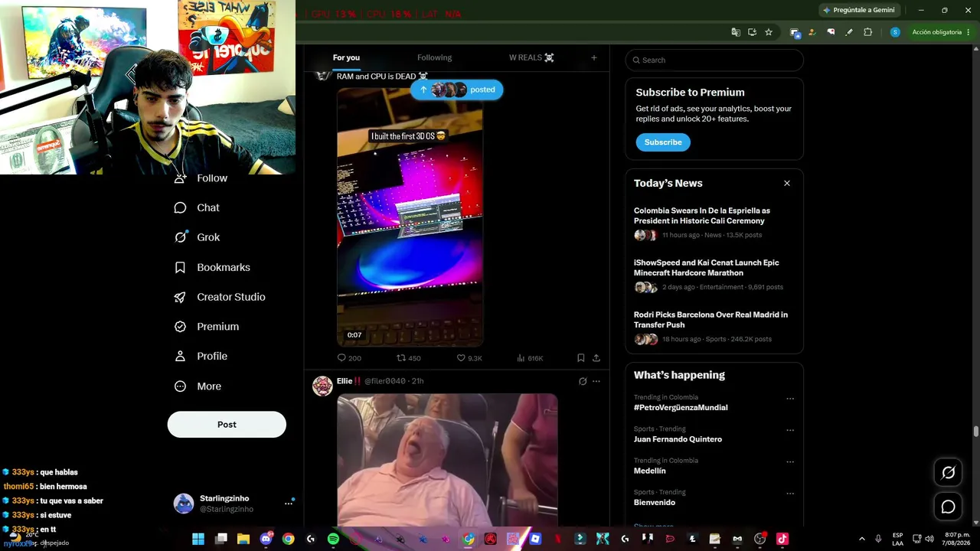
Task: Play the '3D OS' video
Action: 410,217
